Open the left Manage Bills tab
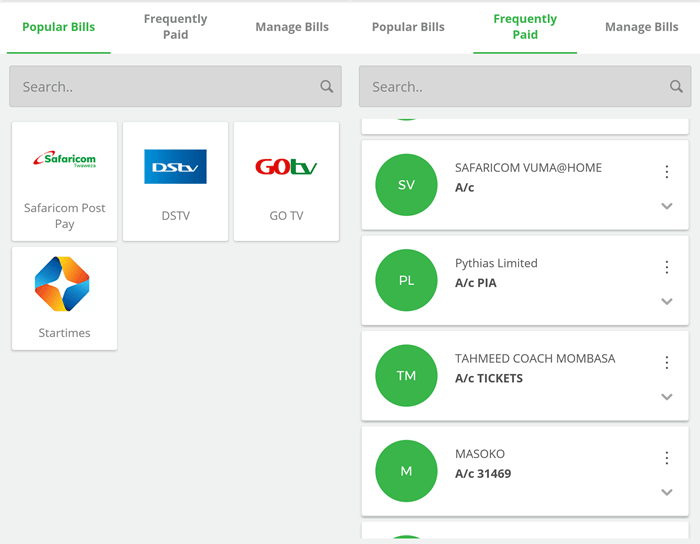700x544 pixels. point(292,27)
